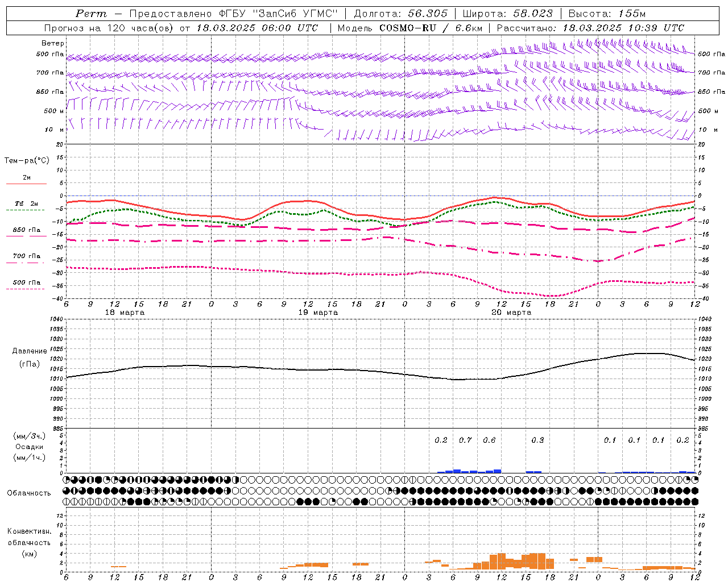Click the "Облачность" cloud cover label
Viewport: 728px width, 582px height.
click(x=29, y=493)
